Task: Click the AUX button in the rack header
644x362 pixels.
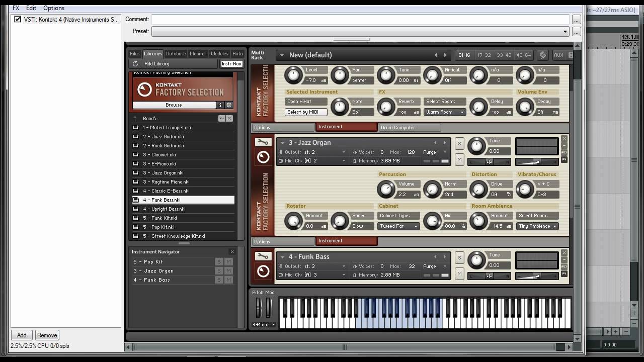Action: pyautogui.click(x=558, y=55)
